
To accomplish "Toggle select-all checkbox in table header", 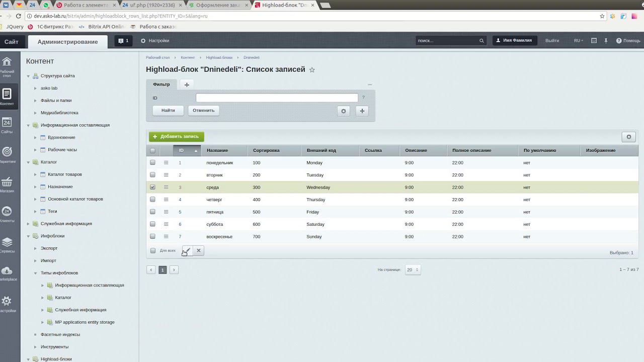I will click(x=153, y=150).
